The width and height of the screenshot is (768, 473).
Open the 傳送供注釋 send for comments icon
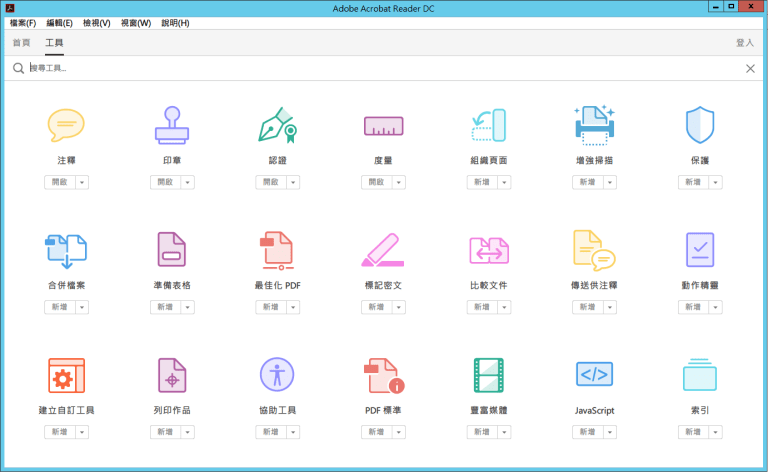point(594,250)
